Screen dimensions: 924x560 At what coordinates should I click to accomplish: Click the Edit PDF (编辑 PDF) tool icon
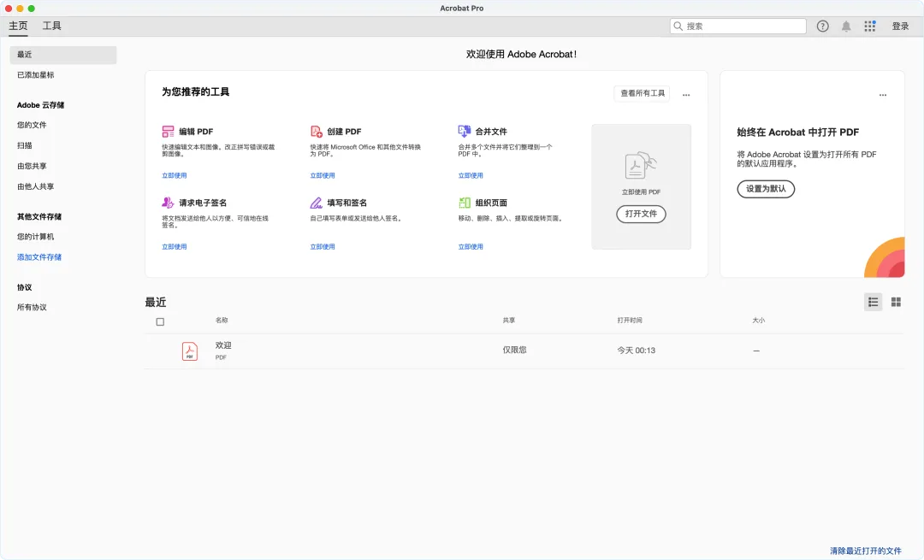[168, 132]
